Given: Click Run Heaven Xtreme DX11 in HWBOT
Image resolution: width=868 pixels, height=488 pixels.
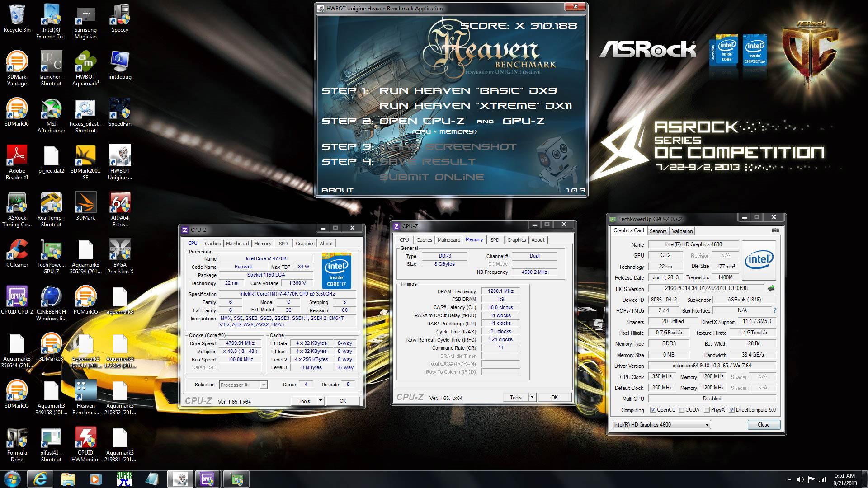Looking at the screenshot, I should (476, 106).
